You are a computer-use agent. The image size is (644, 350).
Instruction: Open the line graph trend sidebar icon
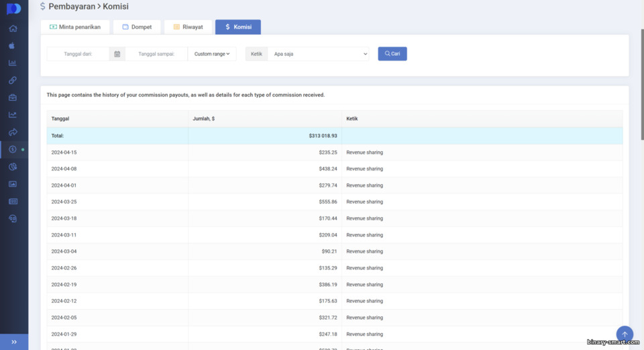click(x=13, y=115)
